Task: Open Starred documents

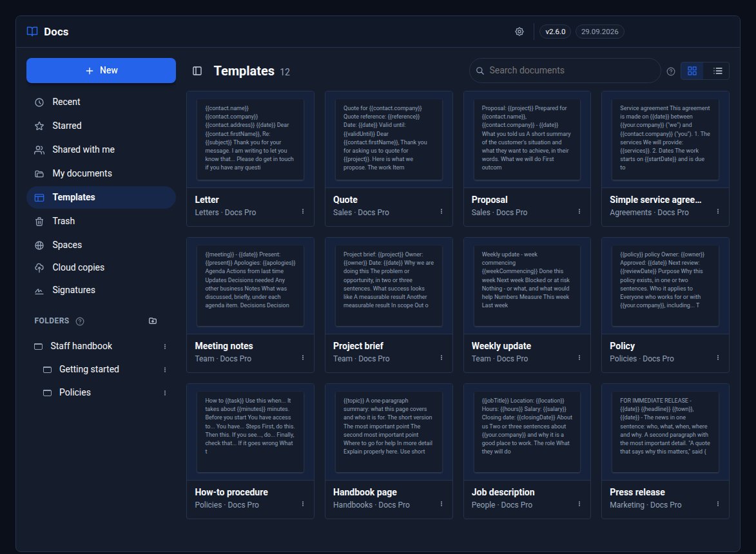Action: 101,126
